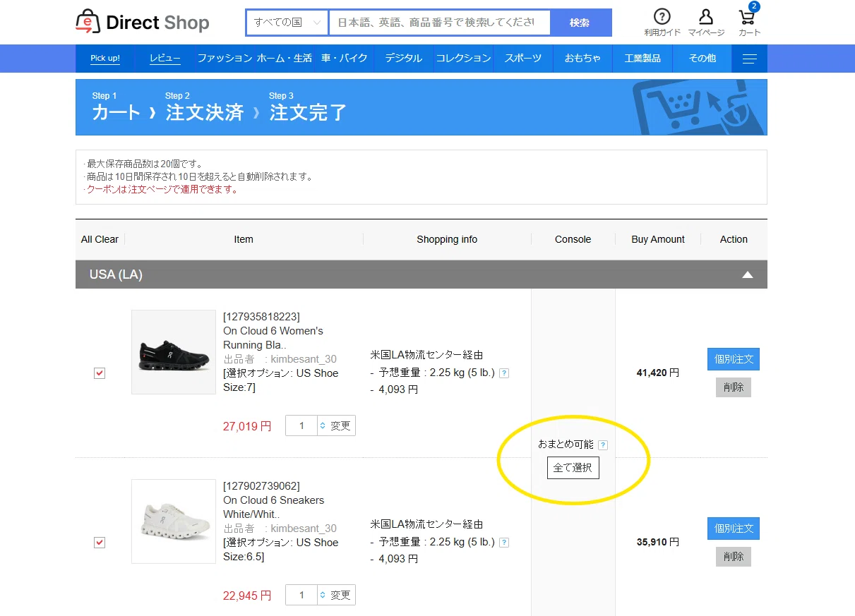Click the 全て選択 button
The width and height of the screenshot is (855, 616).
573,468
